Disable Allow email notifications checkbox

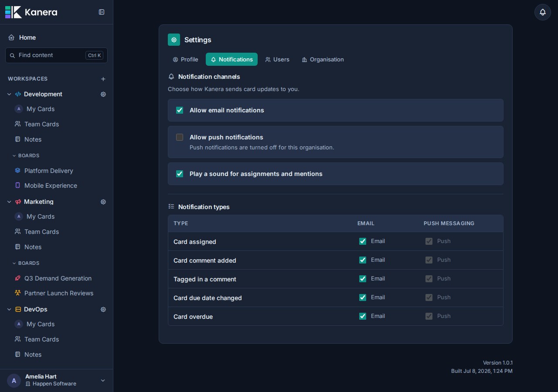(x=180, y=110)
